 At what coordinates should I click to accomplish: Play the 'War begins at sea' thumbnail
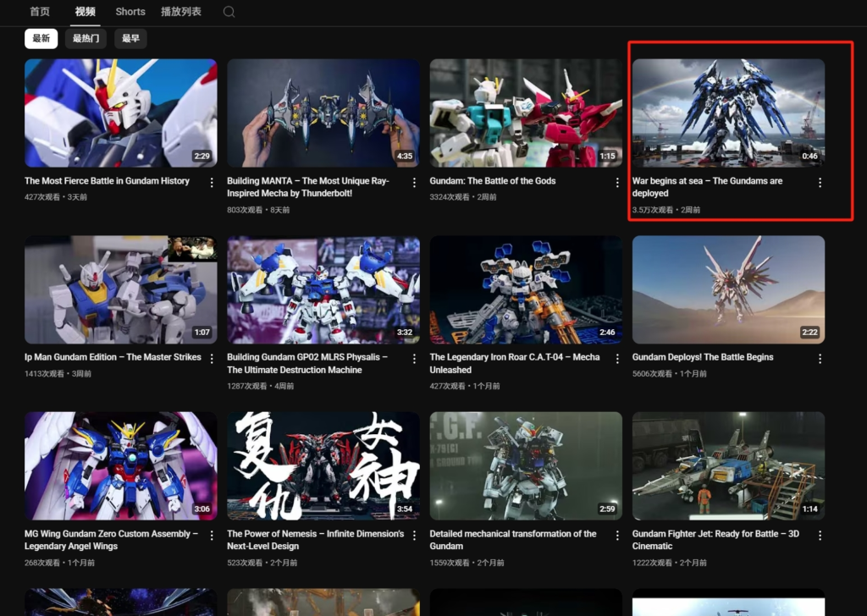coord(728,113)
